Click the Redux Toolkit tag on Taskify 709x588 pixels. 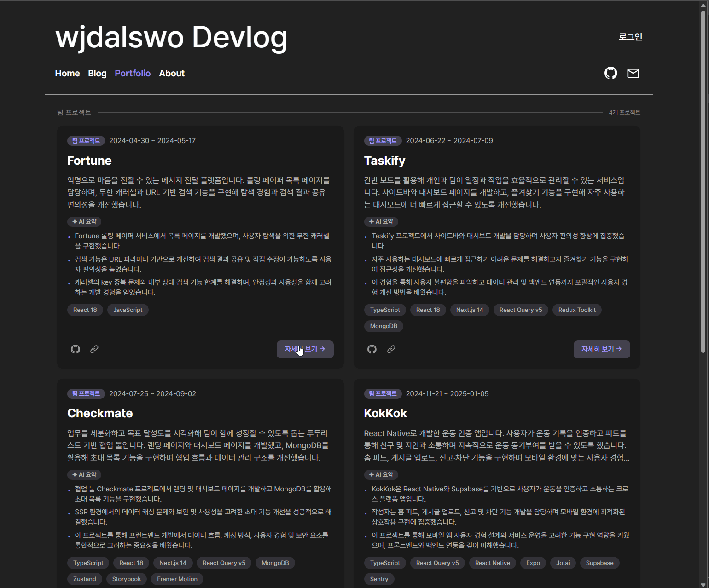coord(577,310)
